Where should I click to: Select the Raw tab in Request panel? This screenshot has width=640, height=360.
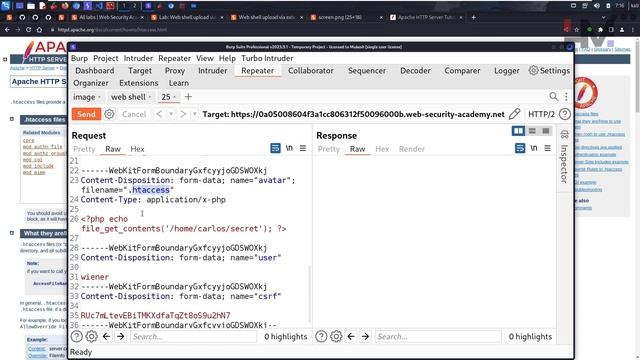(x=113, y=149)
